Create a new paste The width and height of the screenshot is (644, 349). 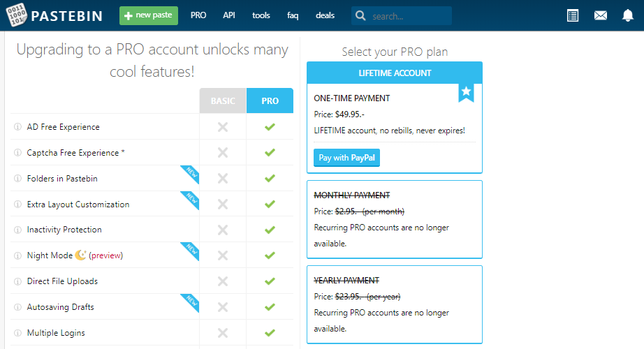coord(149,15)
